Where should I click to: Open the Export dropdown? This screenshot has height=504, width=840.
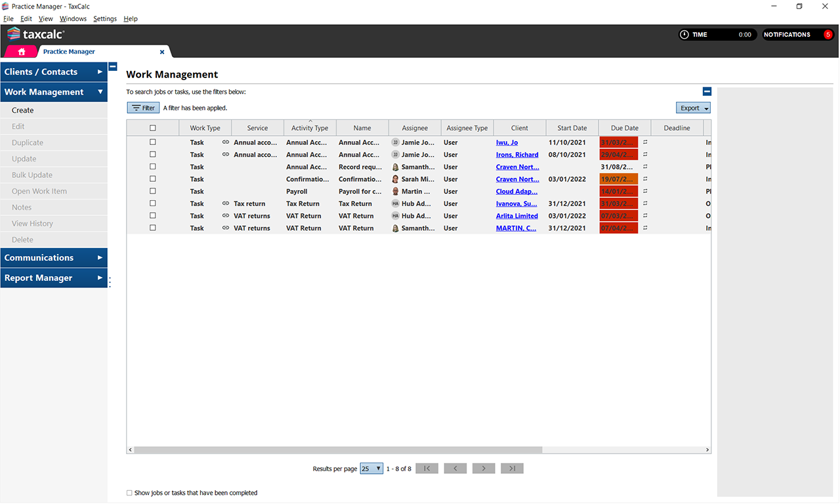click(x=693, y=108)
